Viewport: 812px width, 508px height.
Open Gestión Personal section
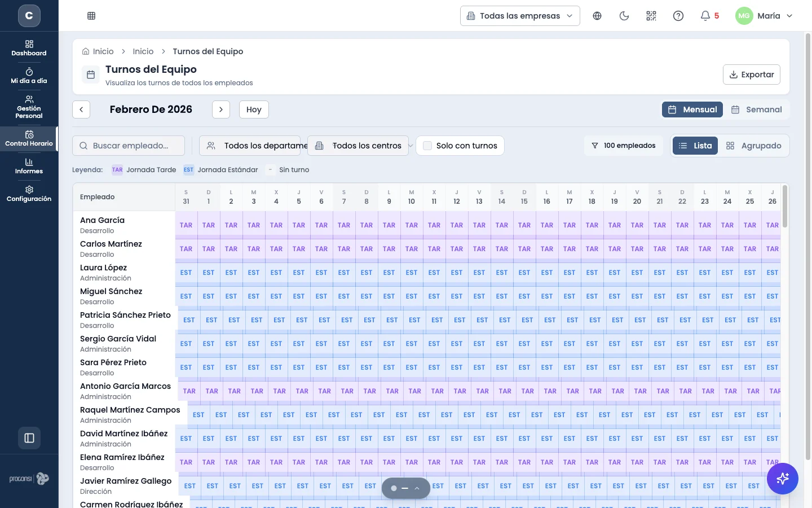29,107
